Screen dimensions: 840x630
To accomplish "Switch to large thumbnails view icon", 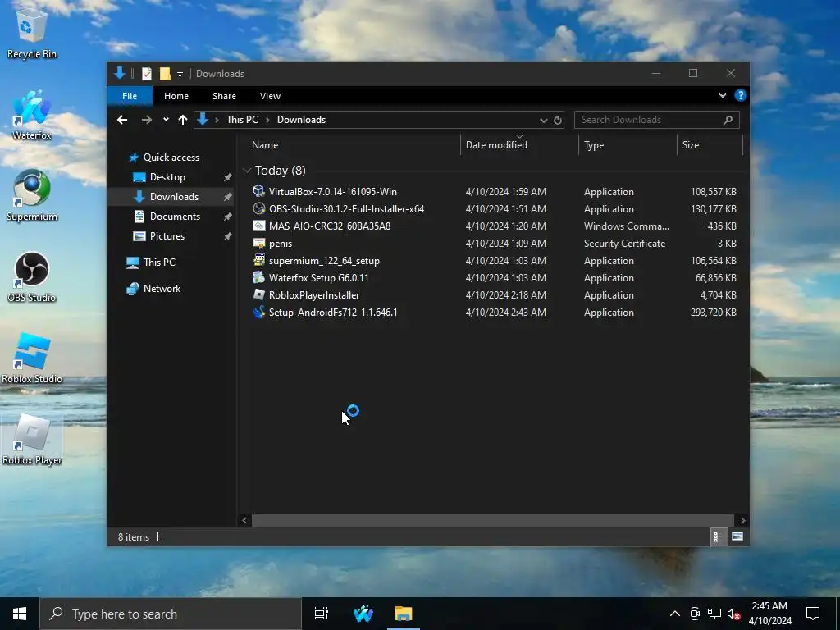I will coord(737,536).
